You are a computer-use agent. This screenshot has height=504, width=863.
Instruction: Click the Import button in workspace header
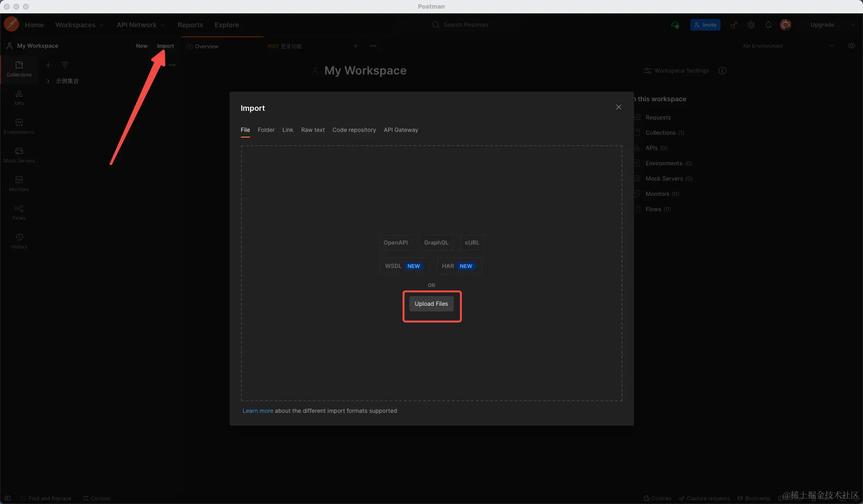pyautogui.click(x=165, y=46)
